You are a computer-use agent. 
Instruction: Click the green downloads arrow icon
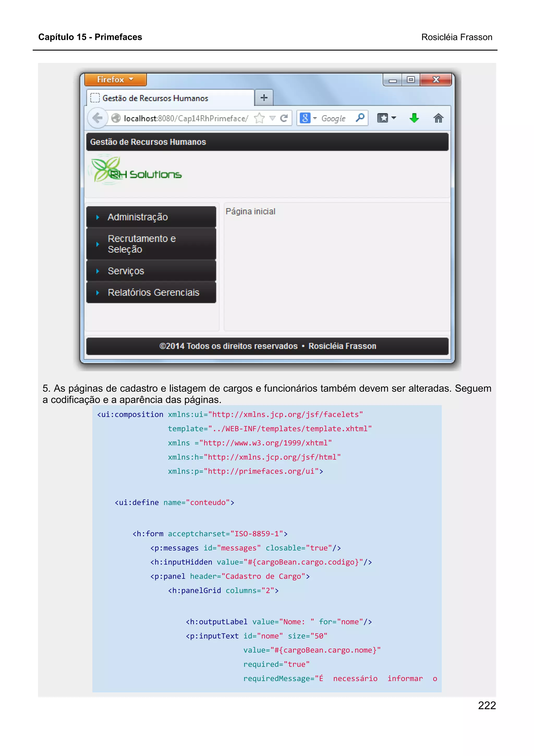pos(414,118)
